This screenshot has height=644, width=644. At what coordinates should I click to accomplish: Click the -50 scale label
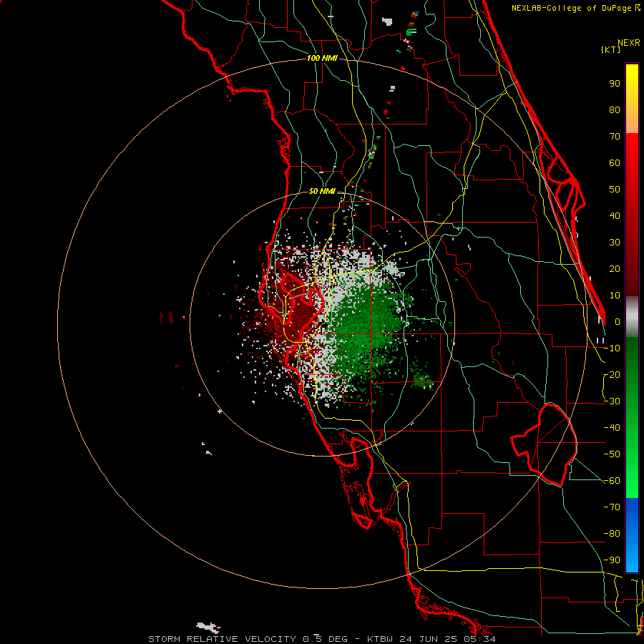point(612,454)
